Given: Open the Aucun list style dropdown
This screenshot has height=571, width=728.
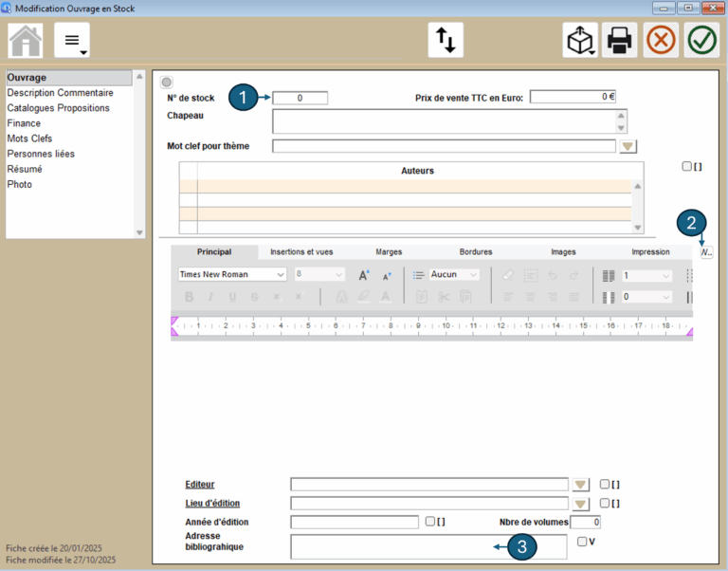Looking at the screenshot, I should pyautogui.click(x=455, y=274).
